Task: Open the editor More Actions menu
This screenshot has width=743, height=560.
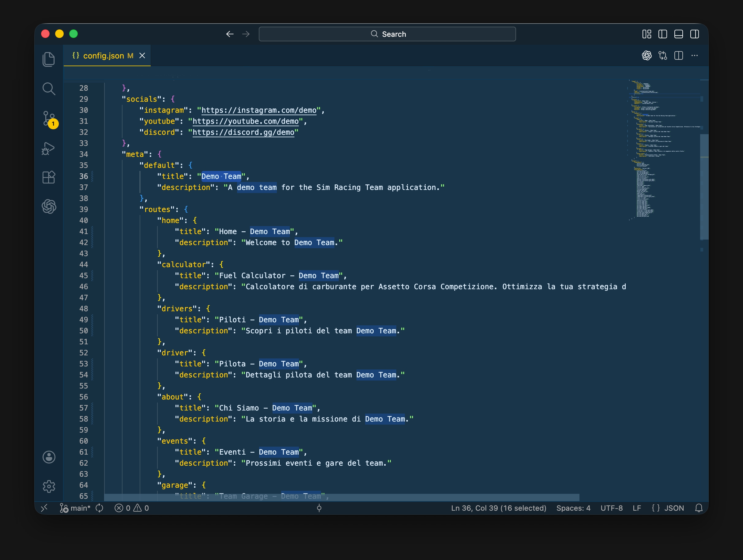Action: click(x=695, y=56)
